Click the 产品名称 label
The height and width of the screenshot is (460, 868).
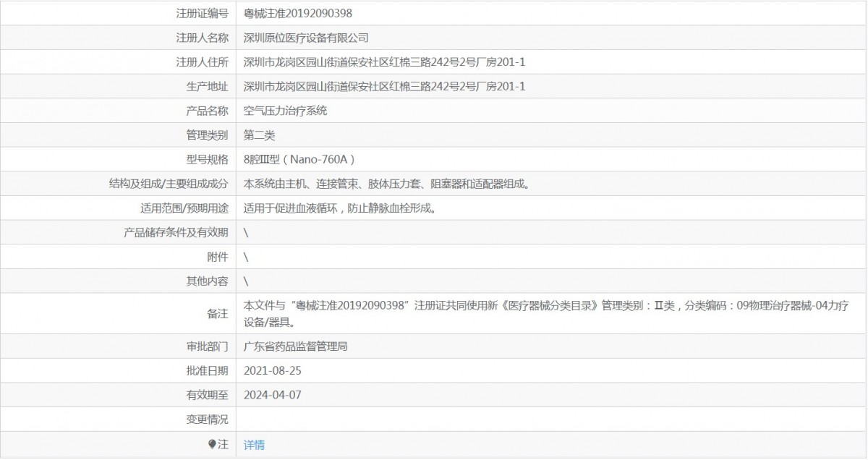208,111
